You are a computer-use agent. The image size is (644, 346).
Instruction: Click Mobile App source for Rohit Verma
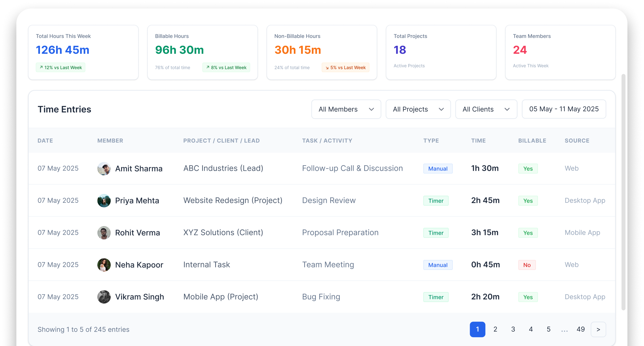tap(582, 233)
